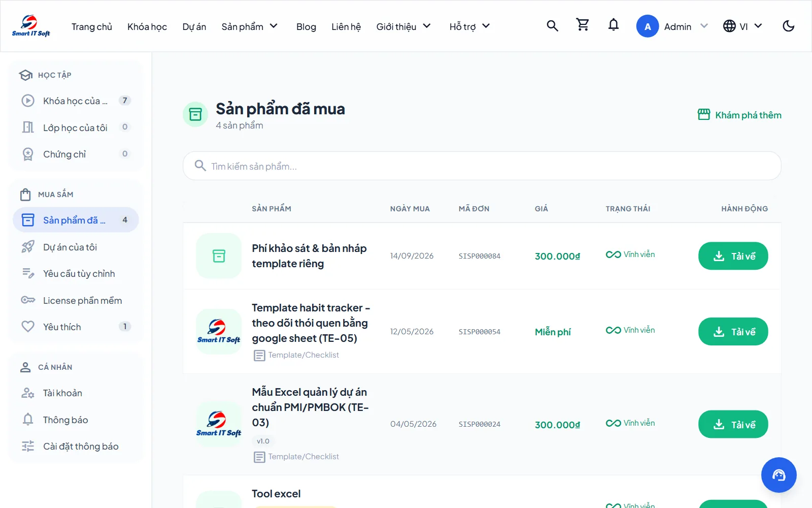Image resolution: width=812 pixels, height=508 pixels.
Task: Open License phần mềm in sidebar
Action: coord(76,300)
